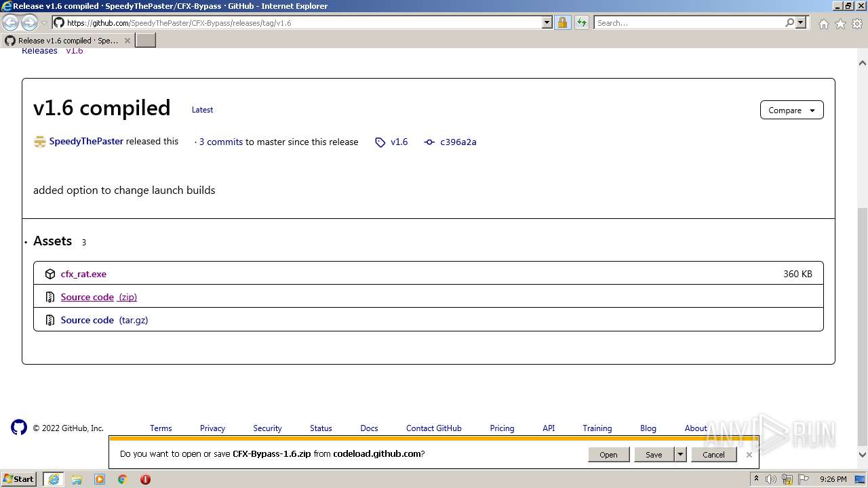
Task: Expand the Save options dropdown arrow
Action: 680,455
